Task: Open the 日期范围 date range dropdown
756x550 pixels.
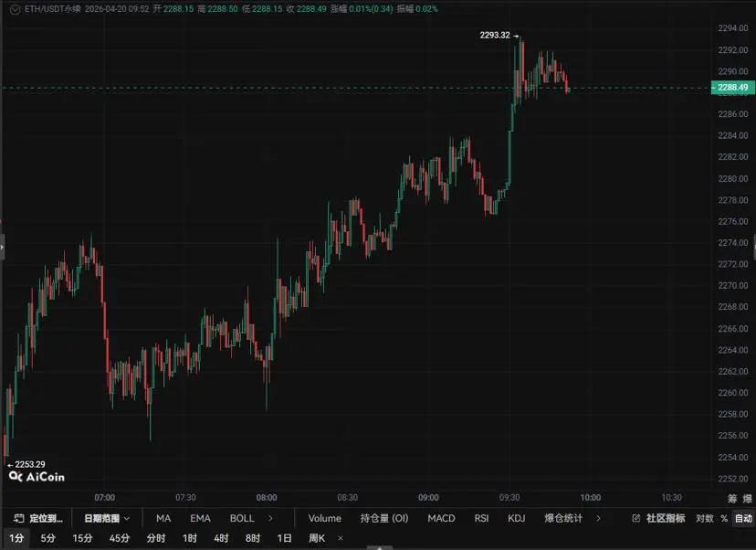Action: (107, 518)
